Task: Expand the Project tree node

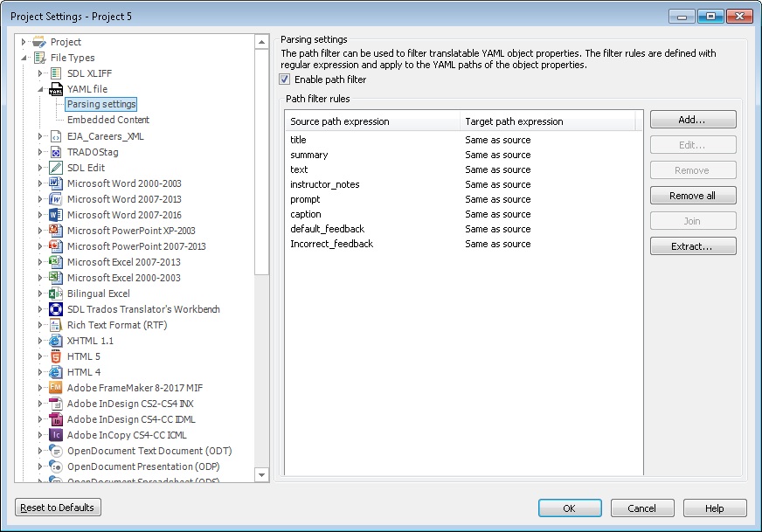Action: tap(24, 42)
